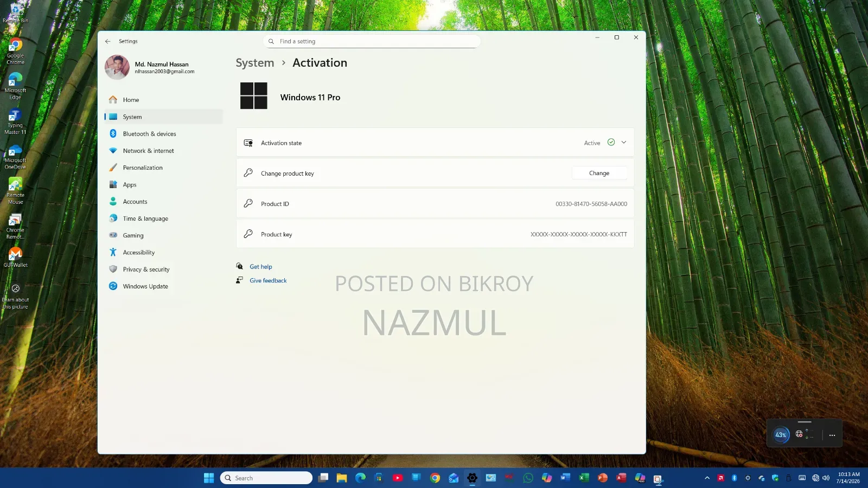
Task: Open Time & language settings
Action: pyautogui.click(x=163, y=219)
